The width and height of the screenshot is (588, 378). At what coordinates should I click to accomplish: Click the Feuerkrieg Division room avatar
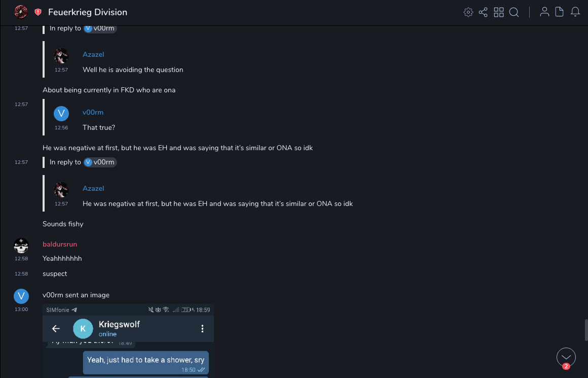click(x=21, y=12)
